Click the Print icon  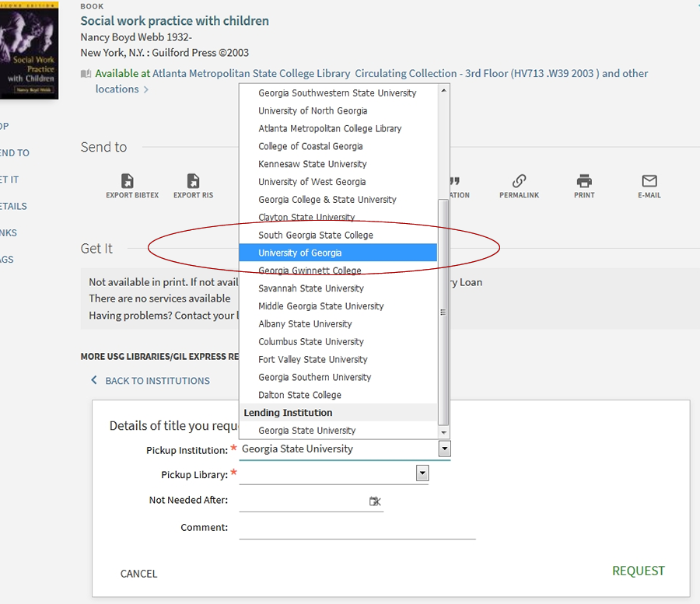pos(584,182)
